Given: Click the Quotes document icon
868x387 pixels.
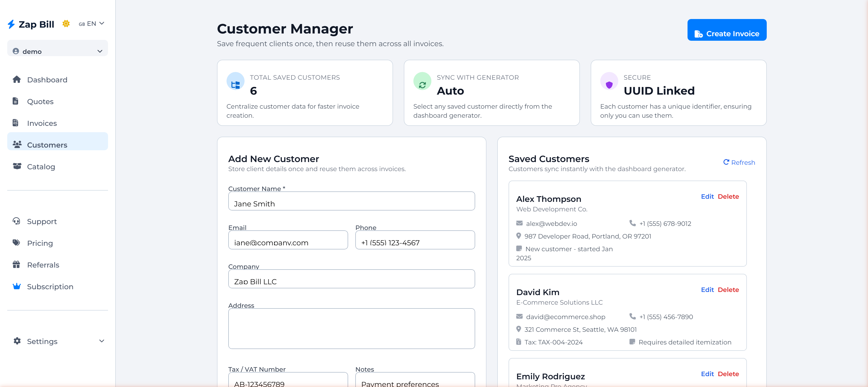Looking at the screenshot, I should click(16, 101).
